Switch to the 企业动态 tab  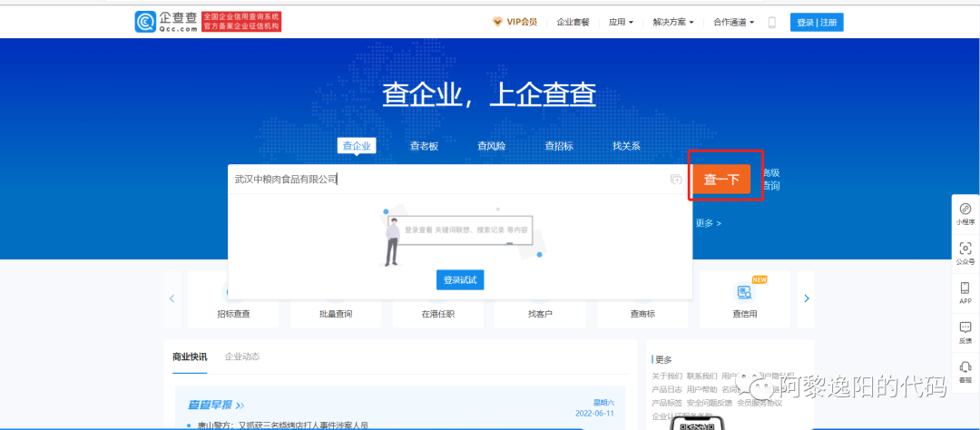[x=242, y=357]
